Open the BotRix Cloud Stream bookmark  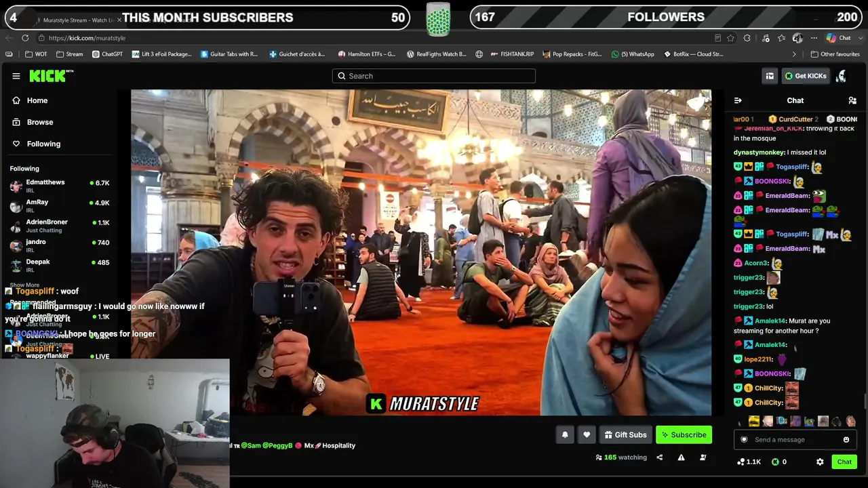[x=693, y=54]
